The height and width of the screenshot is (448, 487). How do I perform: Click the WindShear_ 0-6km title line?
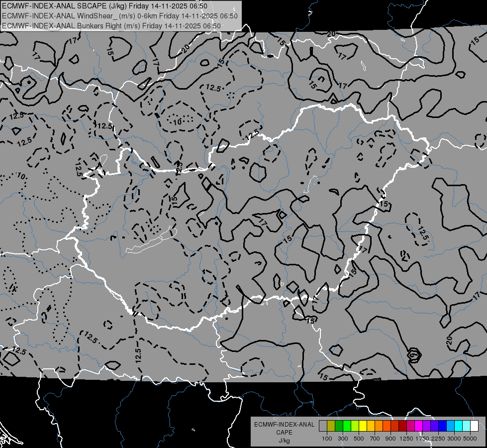click(119, 16)
